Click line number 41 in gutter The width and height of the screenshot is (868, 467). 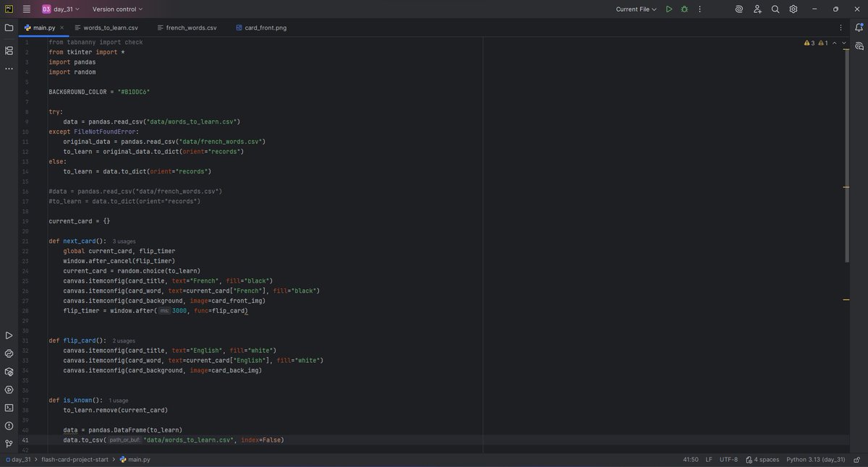coord(25,440)
